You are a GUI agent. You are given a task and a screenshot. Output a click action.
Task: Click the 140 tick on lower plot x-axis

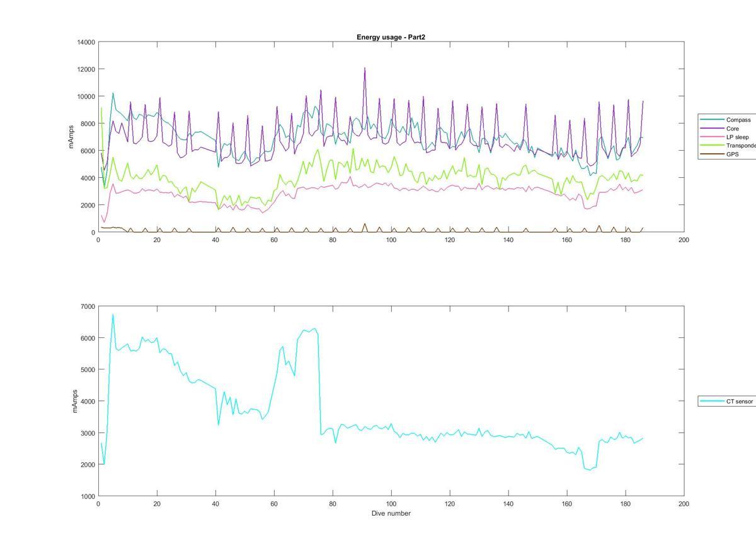click(508, 504)
